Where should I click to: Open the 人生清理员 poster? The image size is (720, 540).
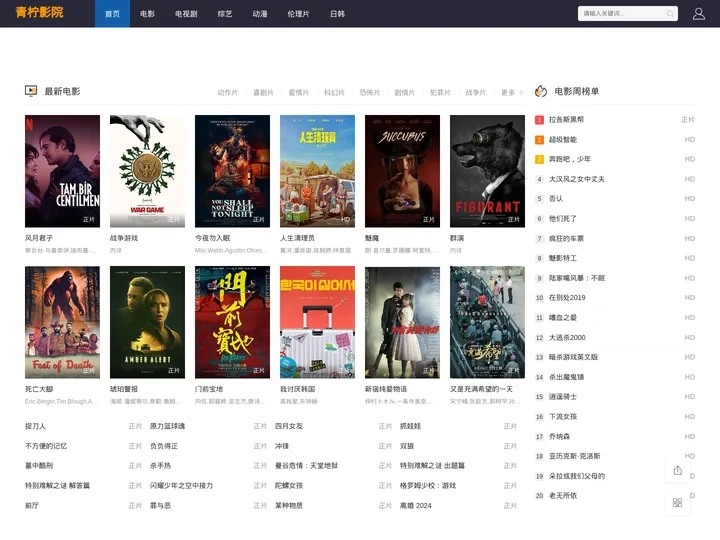point(317,171)
